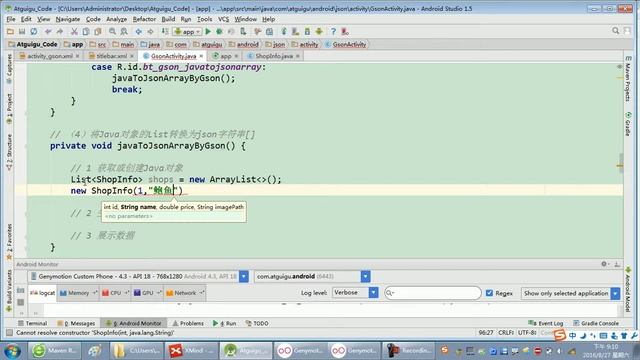
Task: Click the Save All toolbar icon
Action: pos(22,31)
